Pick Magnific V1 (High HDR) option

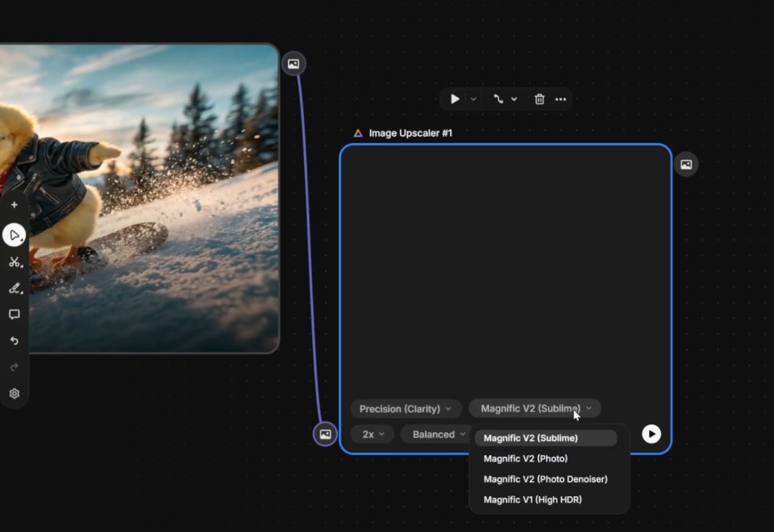(x=533, y=500)
